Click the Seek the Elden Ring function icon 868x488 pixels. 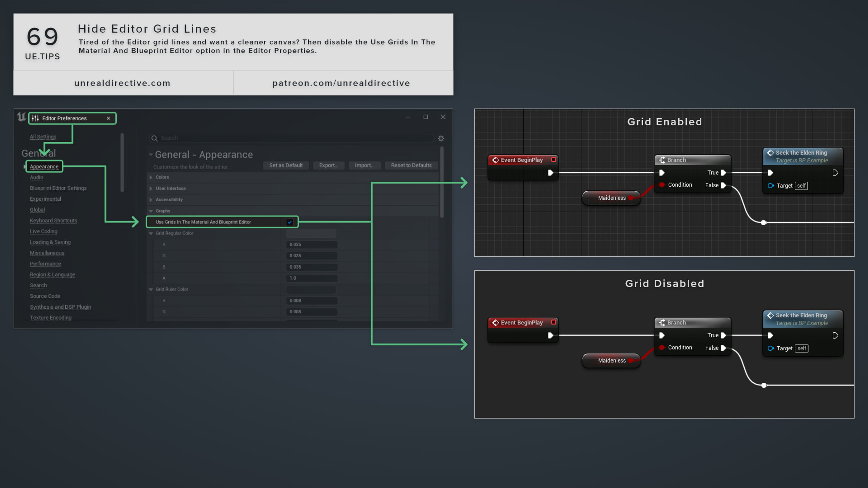pos(771,152)
